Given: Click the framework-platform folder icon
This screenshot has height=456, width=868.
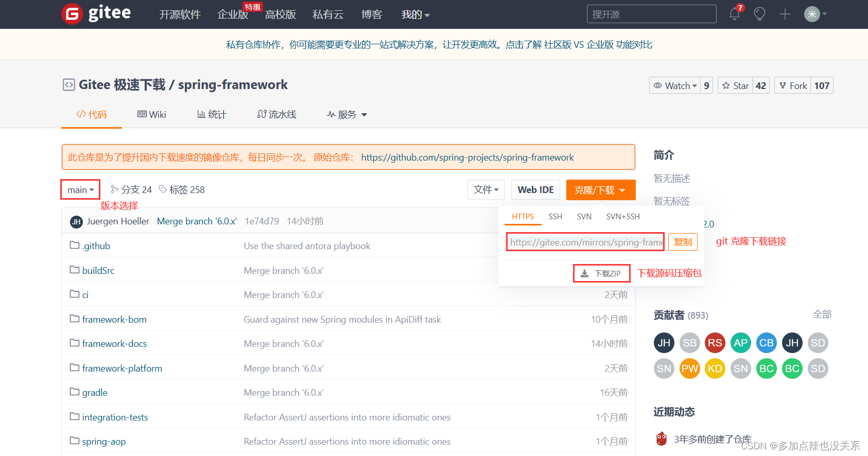Looking at the screenshot, I should point(75,367).
